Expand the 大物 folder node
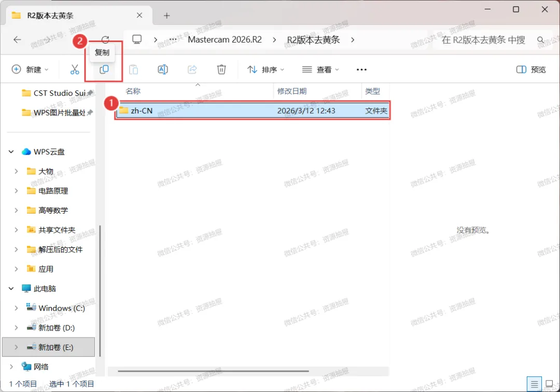 pos(16,171)
